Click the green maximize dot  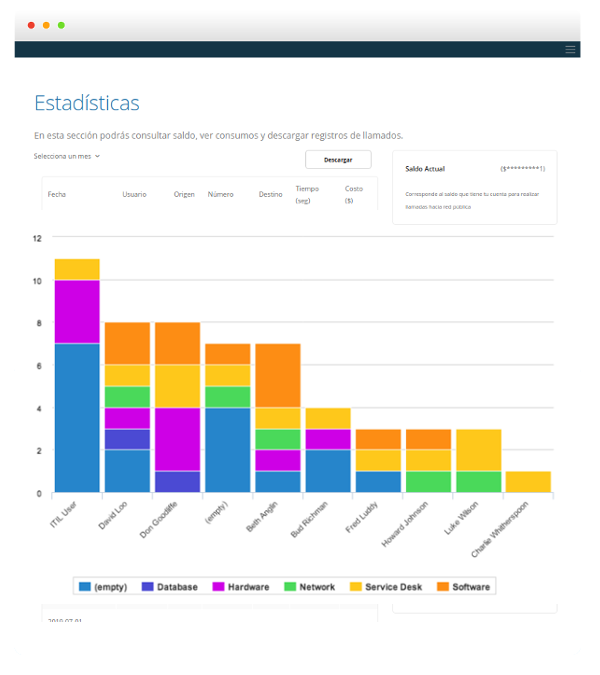pos(61,25)
